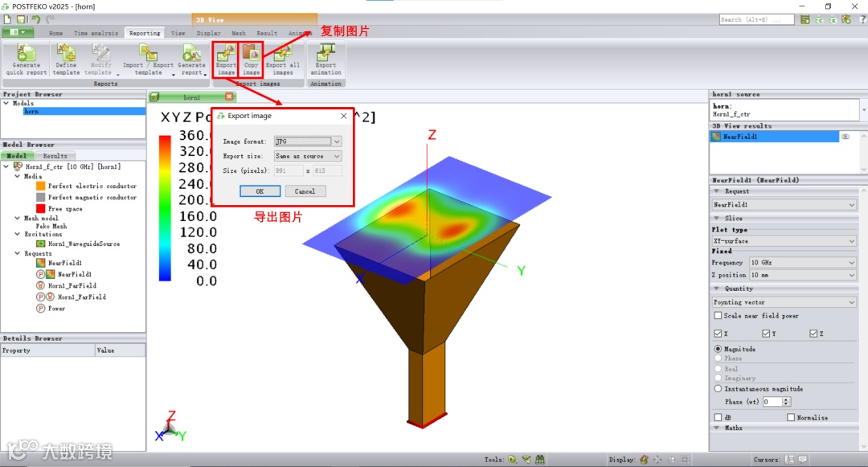Viewport: 868px width, 467px height.
Task: Select Magnitude radio button
Action: click(x=718, y=349)
